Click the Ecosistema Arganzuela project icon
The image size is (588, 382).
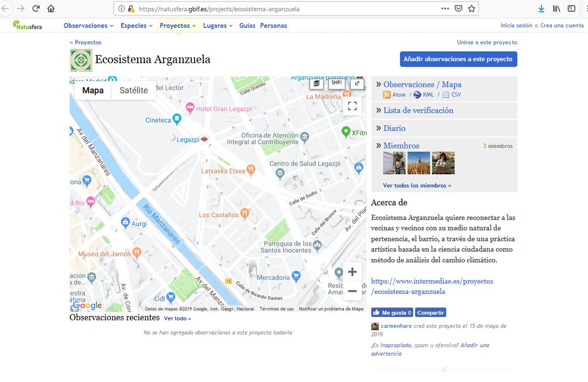coord(81,60)
